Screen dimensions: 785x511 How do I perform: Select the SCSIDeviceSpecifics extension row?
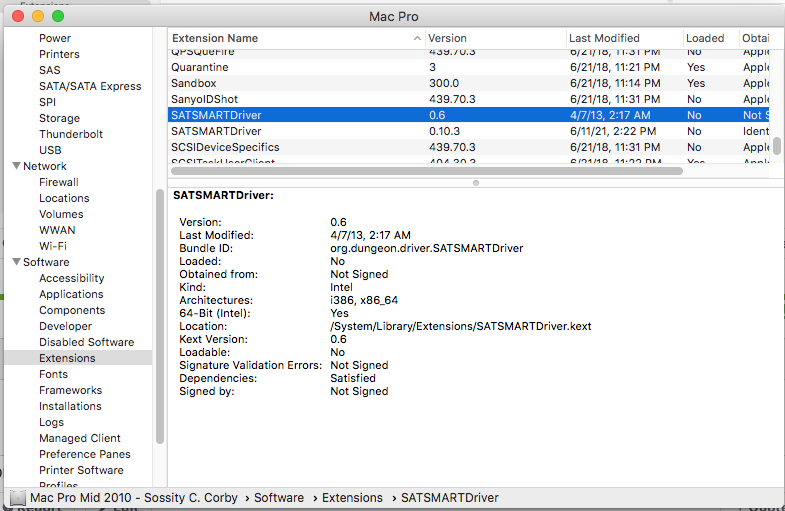coord(470,147)
